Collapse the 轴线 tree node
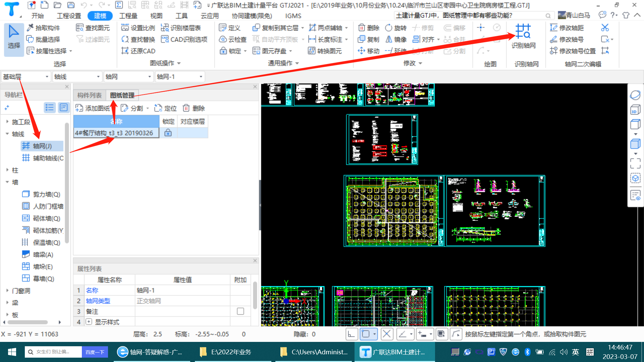Image resolution: width=644 pixels, height=362 pixels. [x=7, y=134]
